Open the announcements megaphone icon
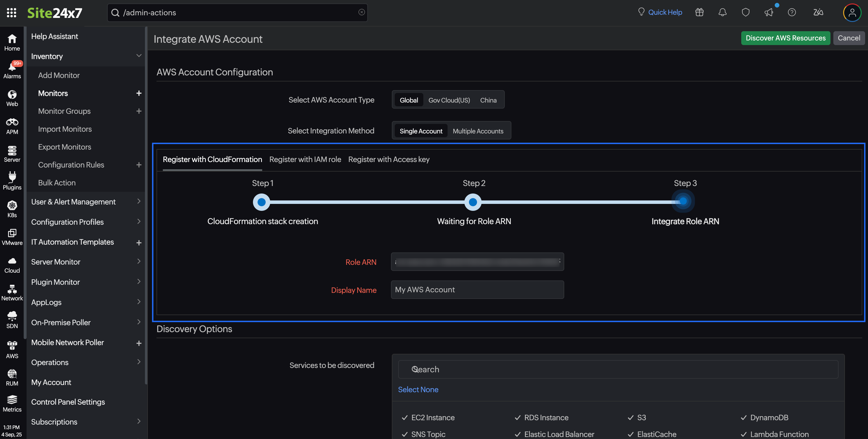This screenshot has width=868, height=439. point(769,12)
